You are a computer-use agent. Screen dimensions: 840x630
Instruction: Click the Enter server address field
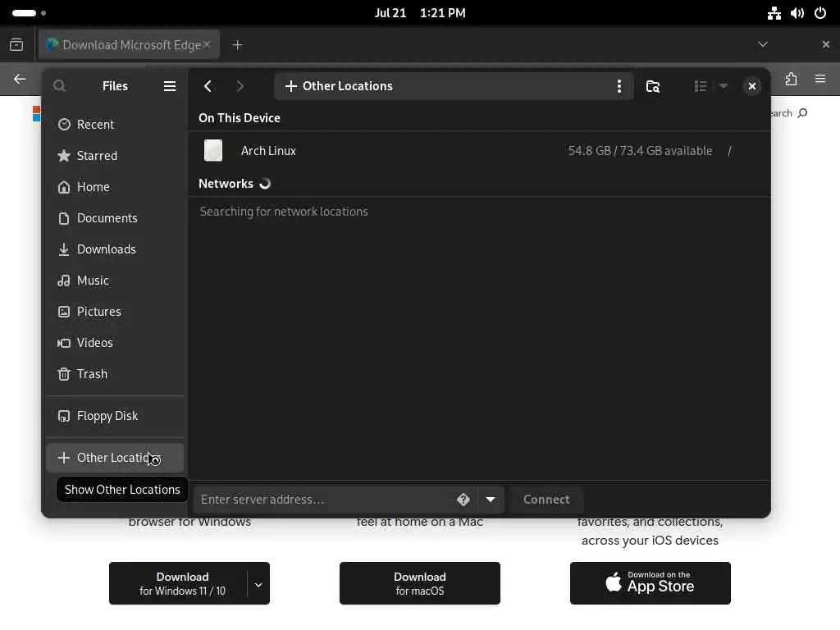pyautogui.click(x=326, y=500)
